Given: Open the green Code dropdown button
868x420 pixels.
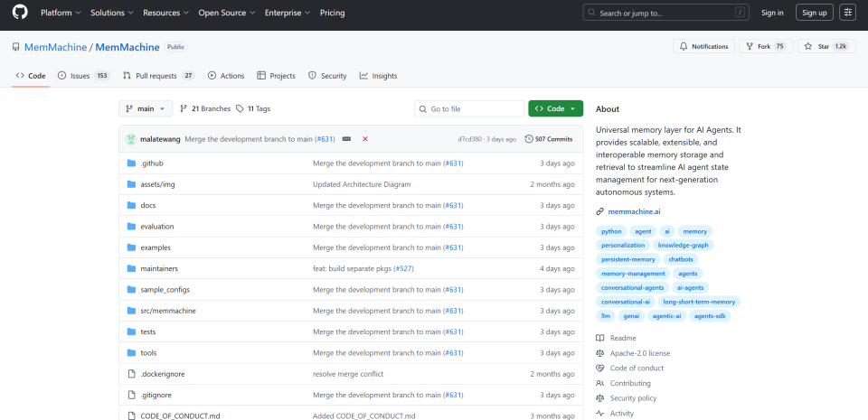Looking at the screenshot, I should pyautogui.click(x=555, y=108).
